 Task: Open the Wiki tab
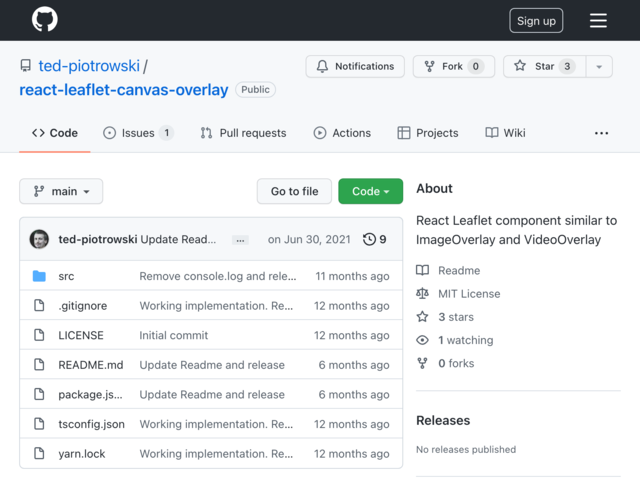click(x=505, y=133)
